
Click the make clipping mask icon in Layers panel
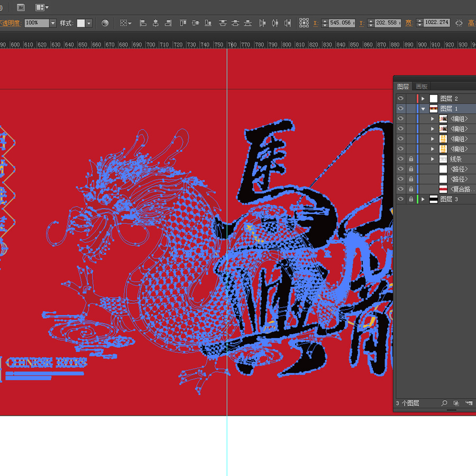pos(456,403)
